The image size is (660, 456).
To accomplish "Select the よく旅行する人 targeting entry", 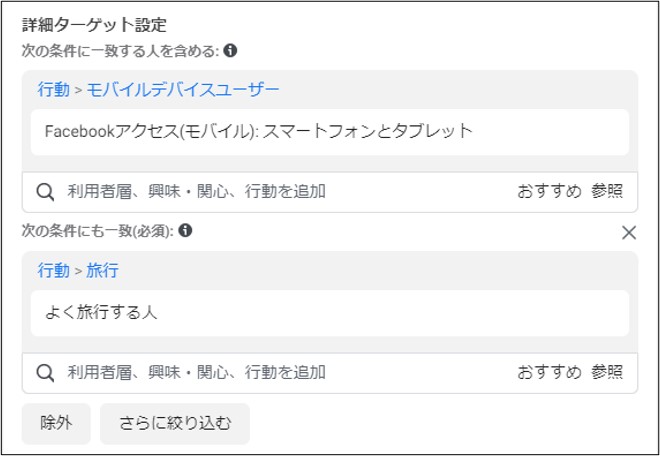I will point(330,313).
